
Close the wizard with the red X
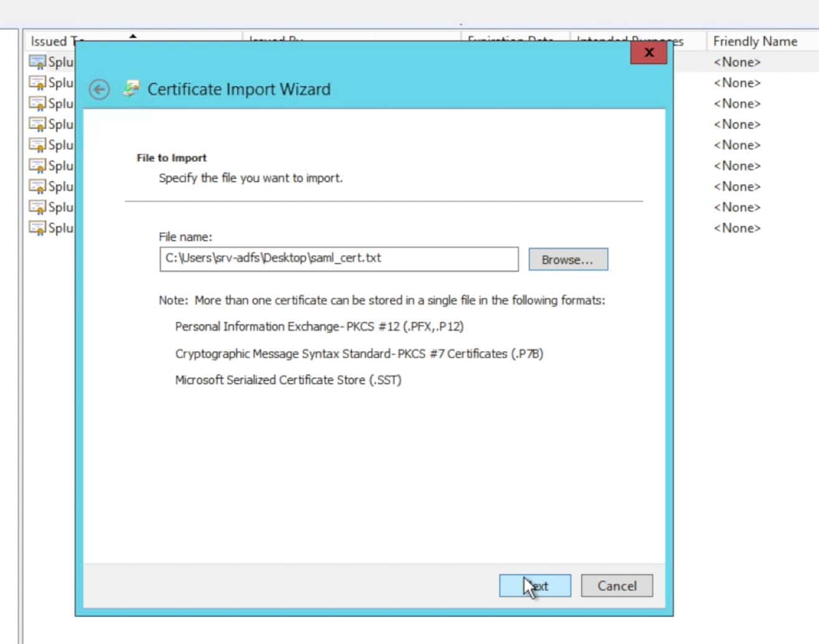pos(648,53)
